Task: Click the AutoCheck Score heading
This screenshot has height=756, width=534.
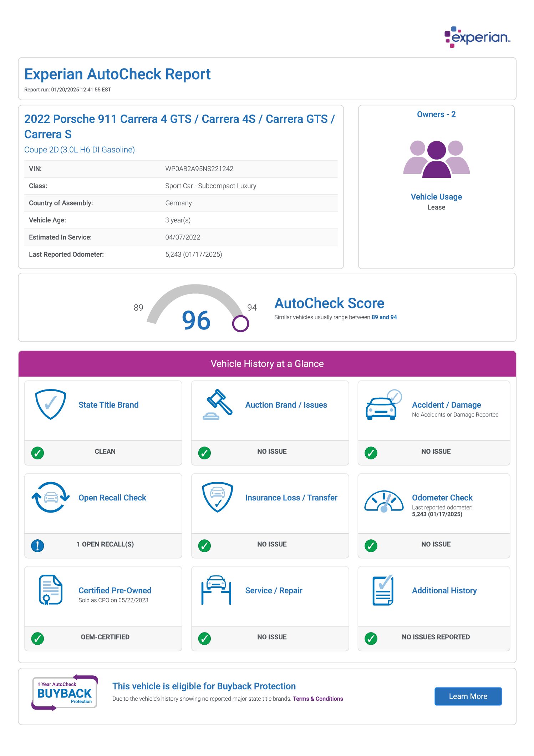Action: (329, 303)
